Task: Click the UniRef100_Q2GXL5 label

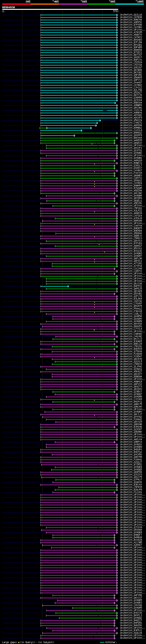Action: (131, 361)
